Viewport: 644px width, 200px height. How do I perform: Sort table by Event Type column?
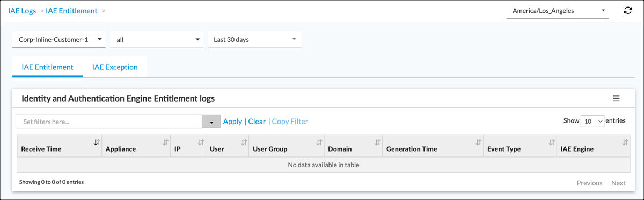520,146
